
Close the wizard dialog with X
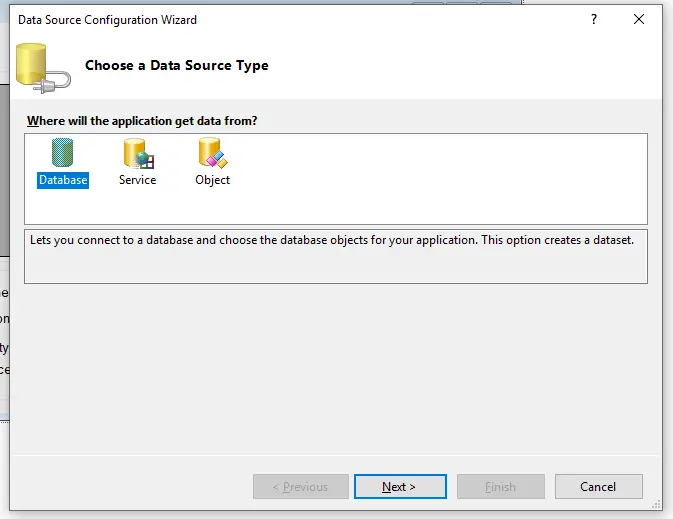tap(639, 19)
